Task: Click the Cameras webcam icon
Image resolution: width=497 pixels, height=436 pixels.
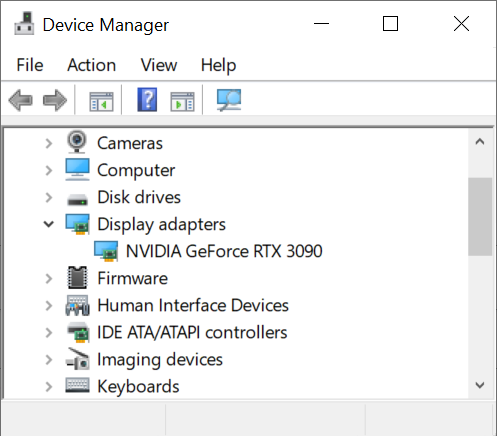Action: point(77,142)
